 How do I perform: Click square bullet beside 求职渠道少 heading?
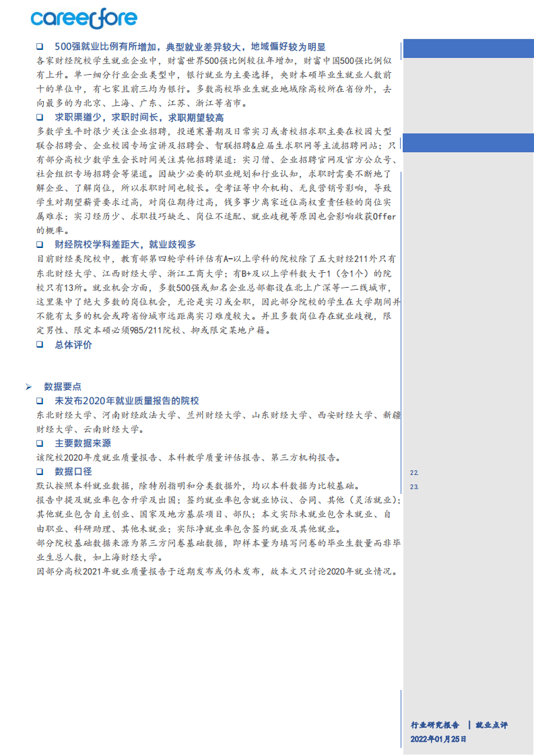pyautogui.click(x=40, y=117)
